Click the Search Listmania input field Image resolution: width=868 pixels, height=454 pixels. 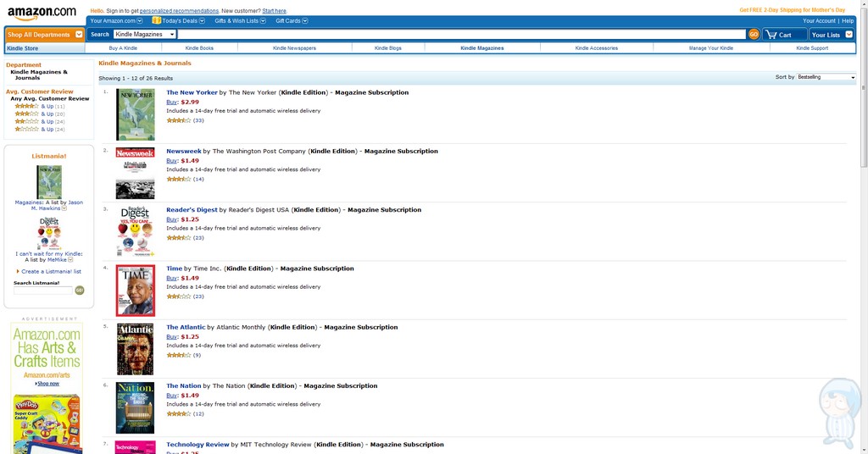pyautogui.click(x=43, y=291)
